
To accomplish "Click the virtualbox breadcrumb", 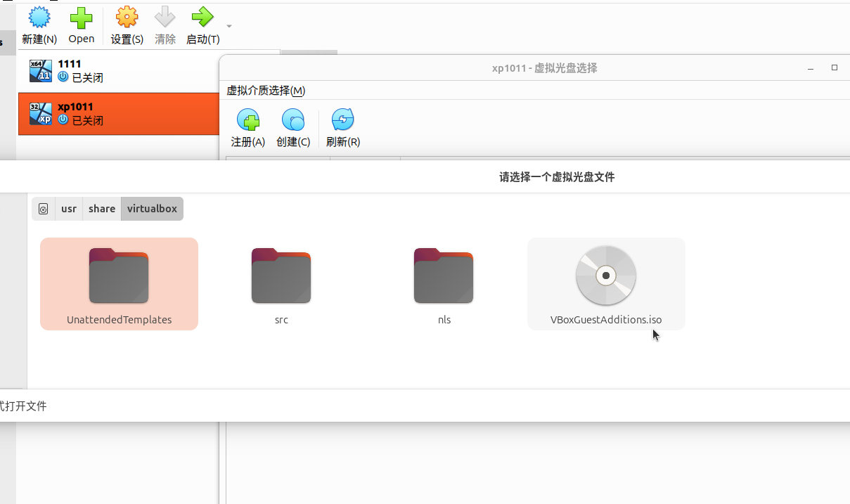I will [152, 209].
